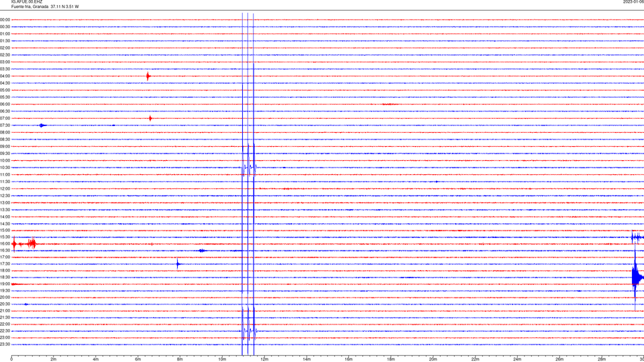The width and height of the screenshot is (644, 362).
Task: Select the 05:00 time row label
Action: [5, 90]
